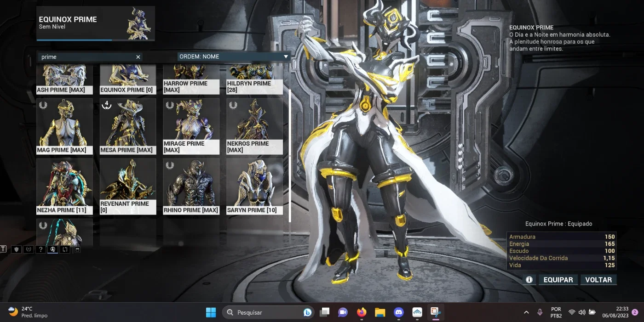Click the Pesquisar taskbar search box
644x322 pixels.
[x=268, y=312]
